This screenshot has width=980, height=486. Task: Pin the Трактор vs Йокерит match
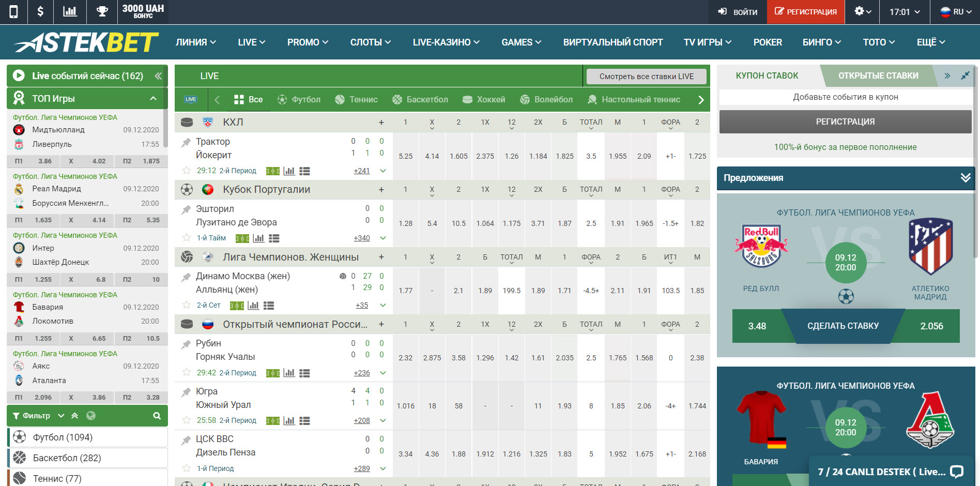[x=186, y=142]
